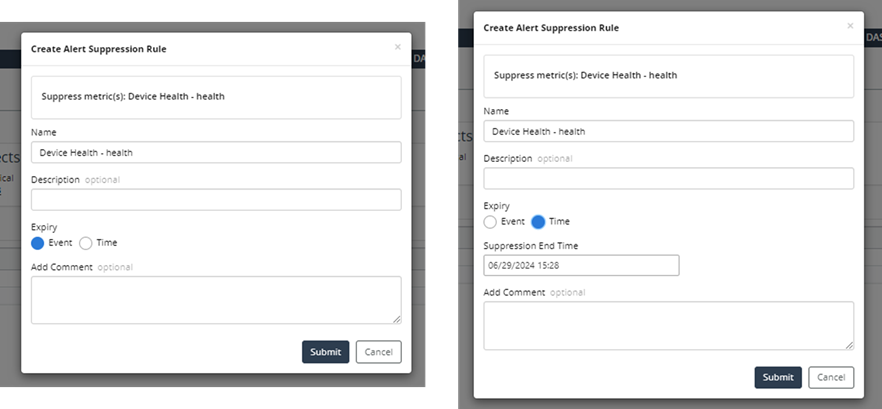Click comment box resize handle in the right dialog
Image resolution: width=882 pixels, height=409 pixels.
coord(850,345)
